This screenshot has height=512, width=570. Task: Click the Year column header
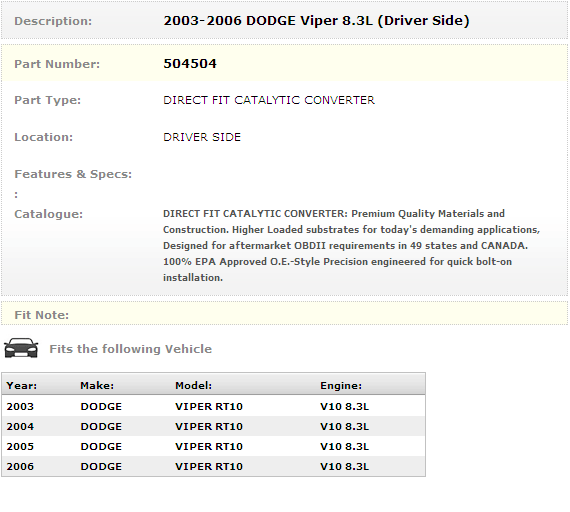coord(22,385)
